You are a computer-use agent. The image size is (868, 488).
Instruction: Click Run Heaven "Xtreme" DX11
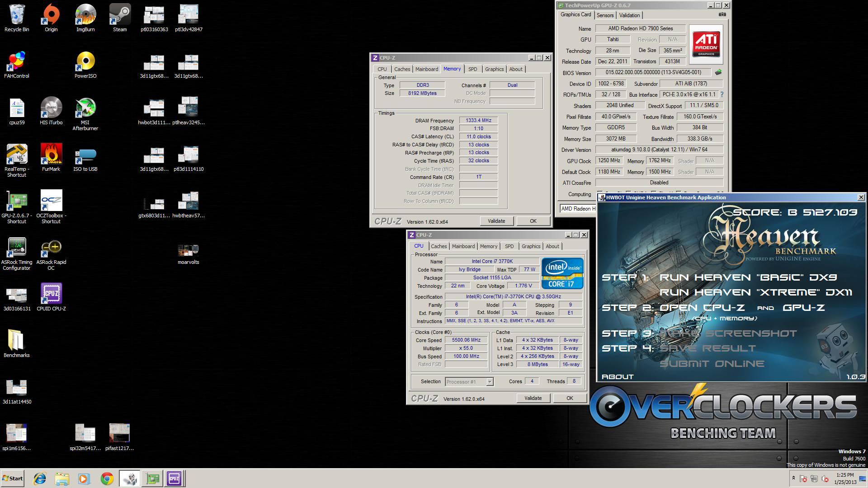756,292
